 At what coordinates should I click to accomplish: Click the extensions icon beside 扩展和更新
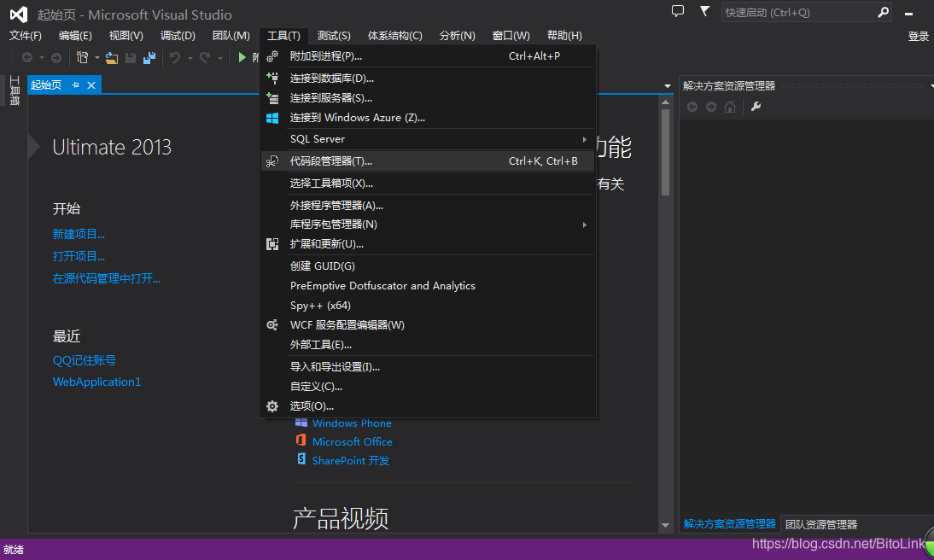272,243
